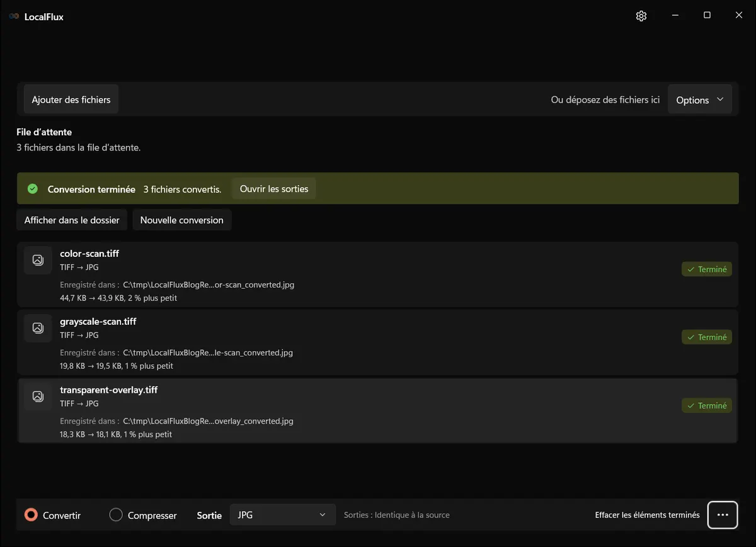Click Effacer les éléments terminés
This screenshot has height=547, width=756.
(648, 515)
